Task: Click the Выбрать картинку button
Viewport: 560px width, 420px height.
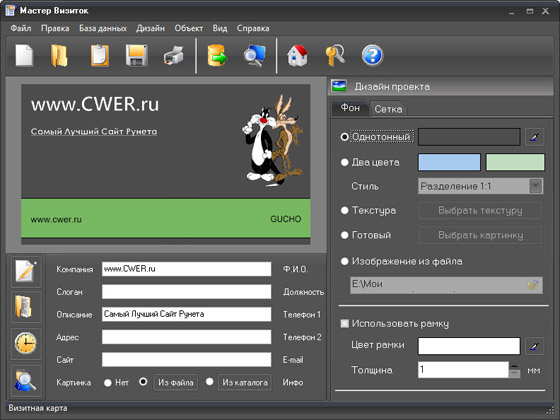Action: [x=480, y=235]
